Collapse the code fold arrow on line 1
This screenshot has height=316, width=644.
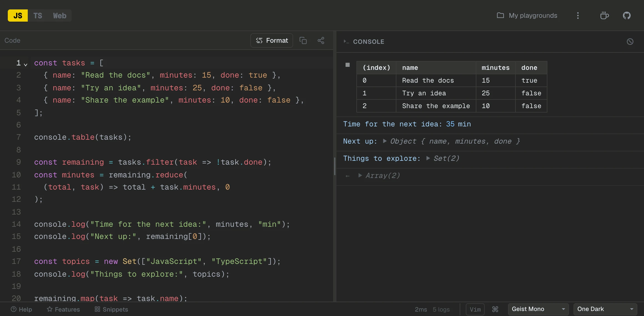(26, 65)
